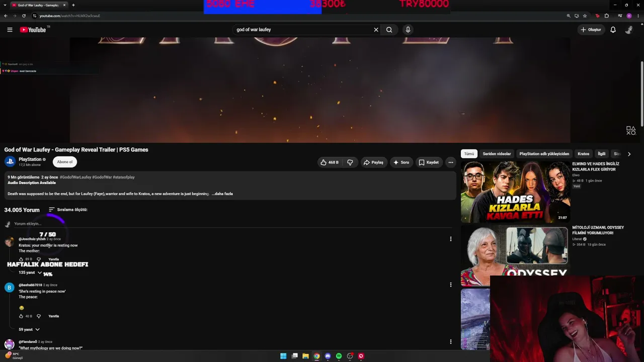
Task: Open the Chrome three-dot menu
Action: pyautogui.click(x=638, y=16)
